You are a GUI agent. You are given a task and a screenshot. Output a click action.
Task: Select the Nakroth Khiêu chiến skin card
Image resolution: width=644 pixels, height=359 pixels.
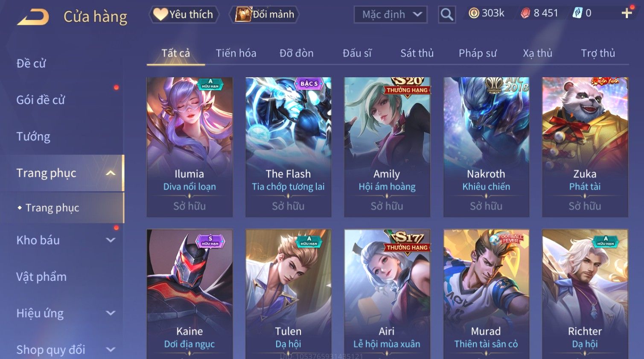pyautogui.click(x=486, y=147)
